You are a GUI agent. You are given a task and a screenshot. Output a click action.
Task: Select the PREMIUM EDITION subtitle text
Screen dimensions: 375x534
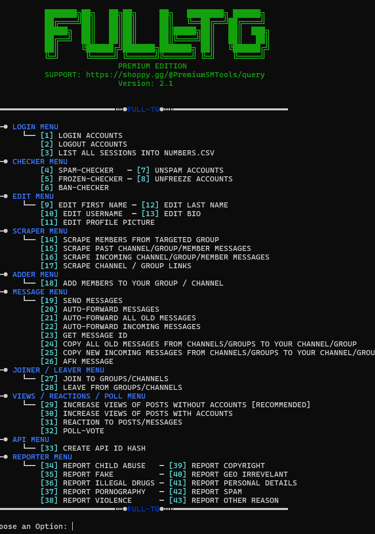coord(153,66)
